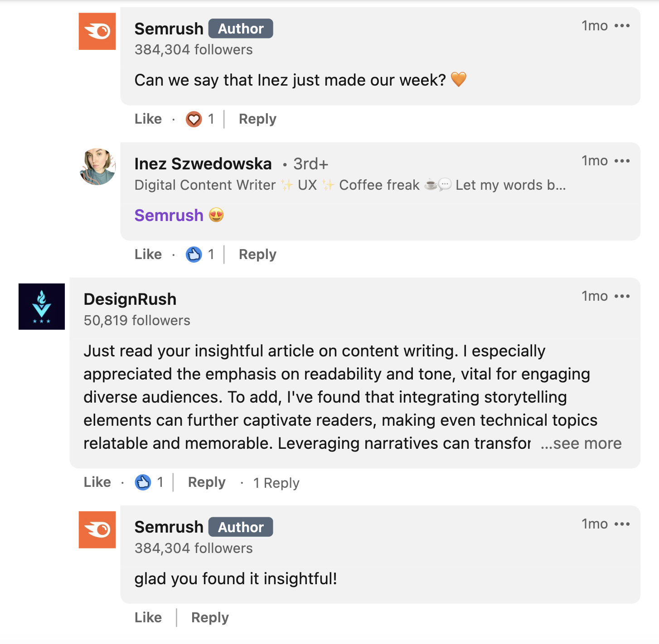Viewport: 659px width, 644px height.
Task: Like DesignRush's comment
Action: (97, 482)
